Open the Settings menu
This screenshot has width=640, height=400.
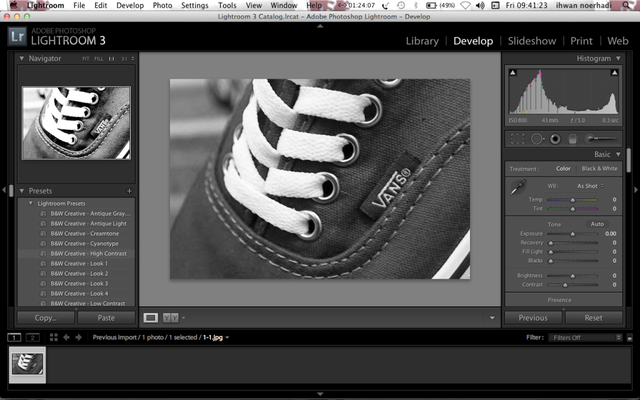click(x=194, y=5)
